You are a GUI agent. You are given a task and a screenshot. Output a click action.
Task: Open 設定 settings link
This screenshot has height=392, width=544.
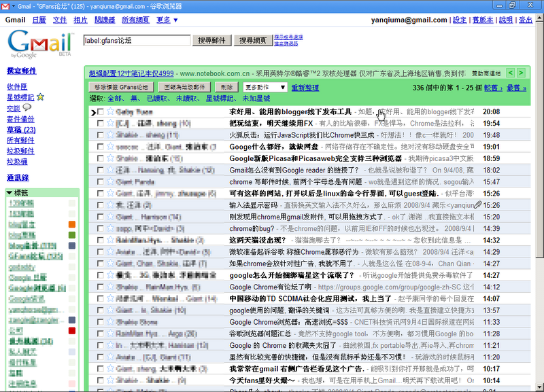[460, 20]
